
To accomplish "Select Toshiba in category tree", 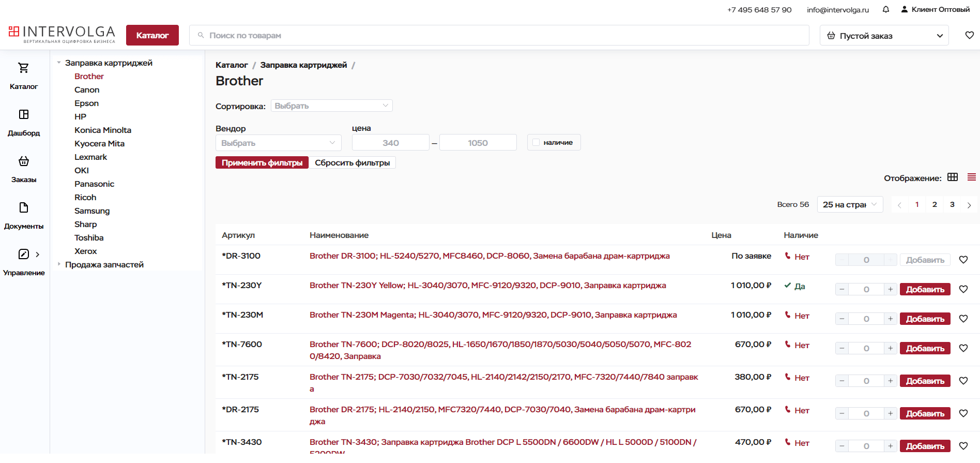I will coord(89,237).
